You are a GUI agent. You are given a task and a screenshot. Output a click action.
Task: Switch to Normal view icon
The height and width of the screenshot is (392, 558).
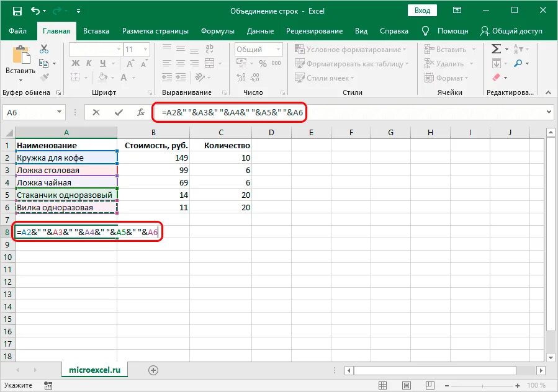coord(382,385)
